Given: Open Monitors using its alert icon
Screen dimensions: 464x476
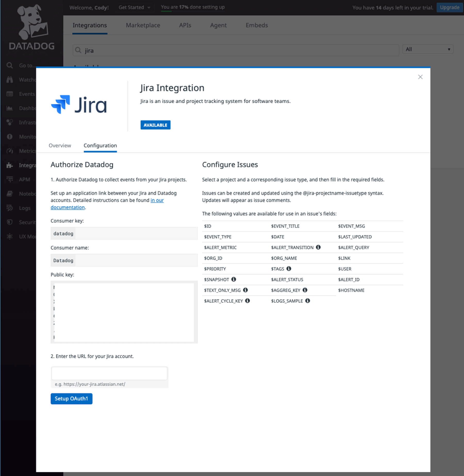Looking at the screenshot, I should tap(10, 137).
